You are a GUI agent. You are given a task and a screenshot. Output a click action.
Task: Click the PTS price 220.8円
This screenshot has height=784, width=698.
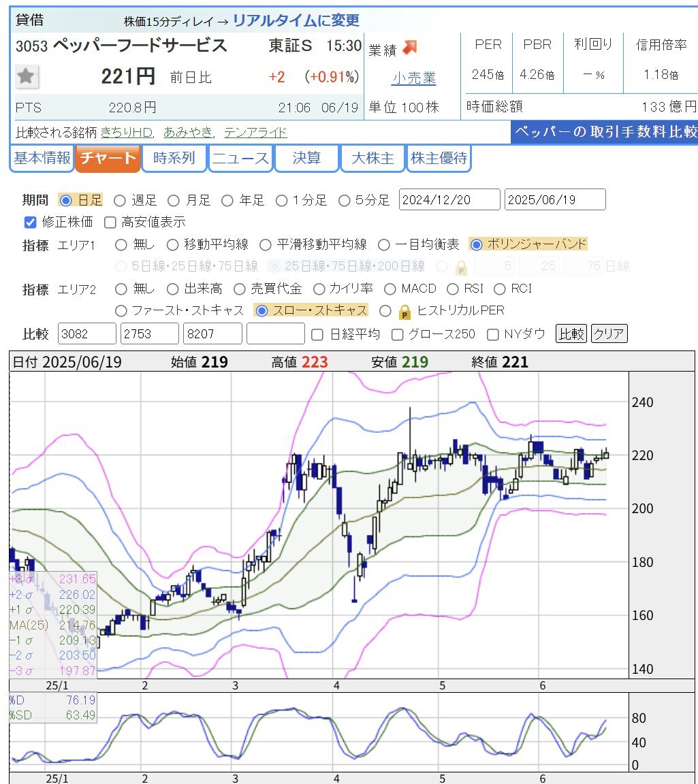(133, 108)
